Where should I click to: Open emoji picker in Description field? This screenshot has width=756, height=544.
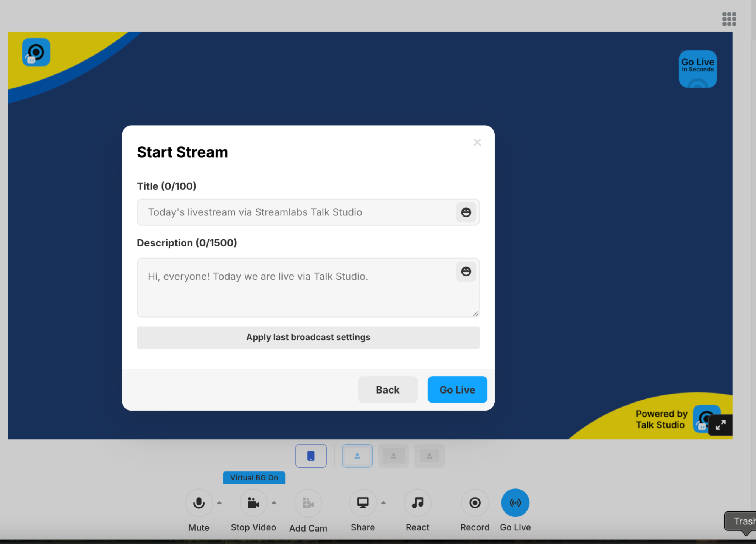(466, 271)
